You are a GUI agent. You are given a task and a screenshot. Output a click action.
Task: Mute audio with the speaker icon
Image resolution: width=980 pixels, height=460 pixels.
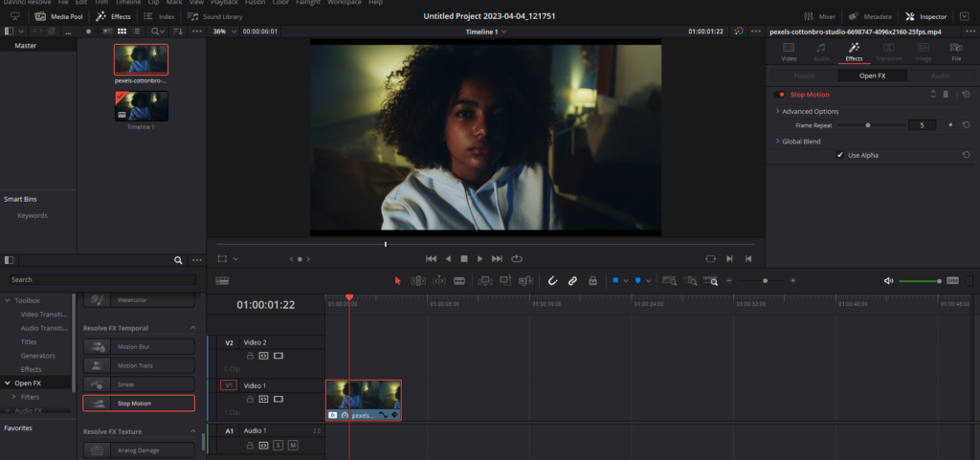coord(888,281)
